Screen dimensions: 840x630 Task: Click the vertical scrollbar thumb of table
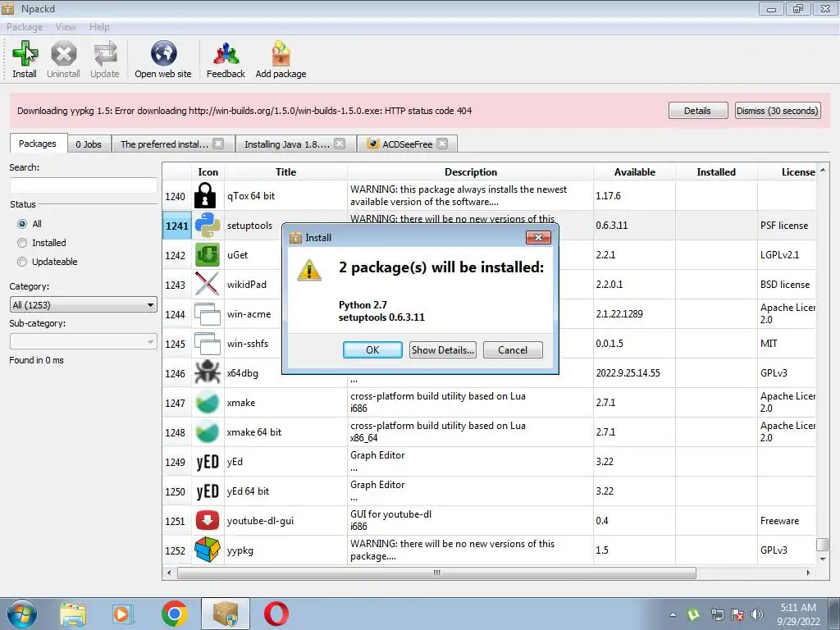pos(822,545)
